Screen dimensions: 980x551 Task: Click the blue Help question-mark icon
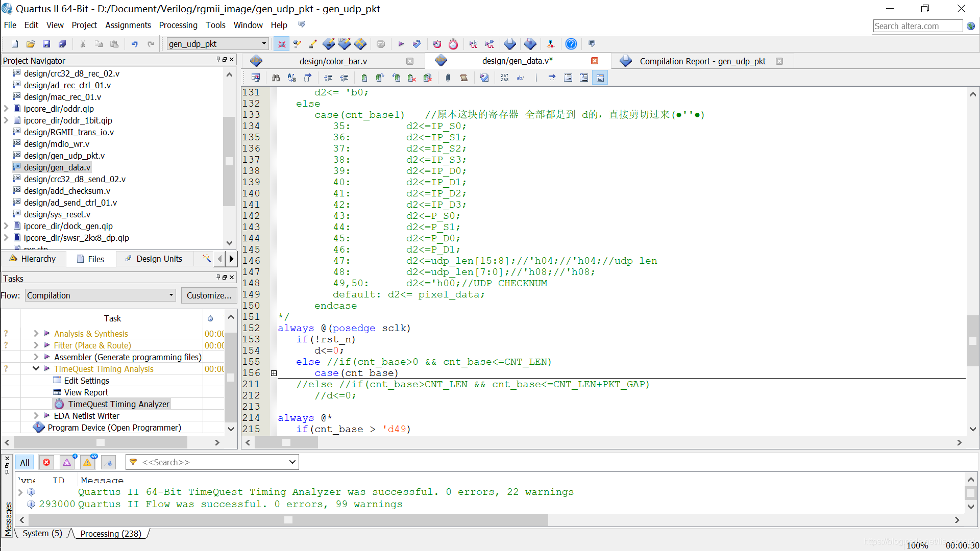coord(571,44)
